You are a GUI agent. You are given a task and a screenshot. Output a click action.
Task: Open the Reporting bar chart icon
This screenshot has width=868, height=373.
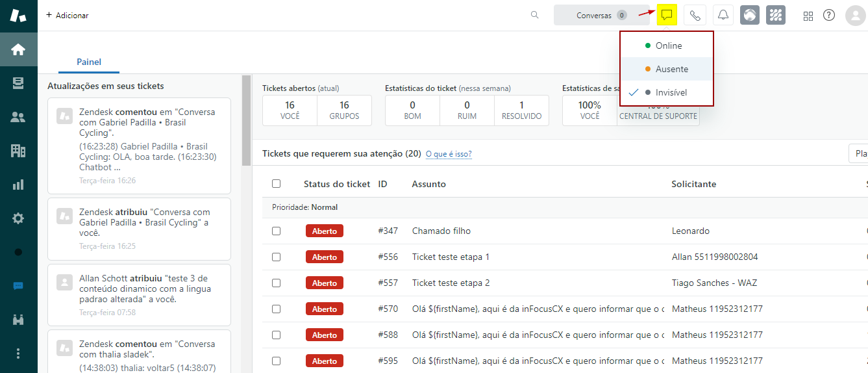click(x=18, y=185)
